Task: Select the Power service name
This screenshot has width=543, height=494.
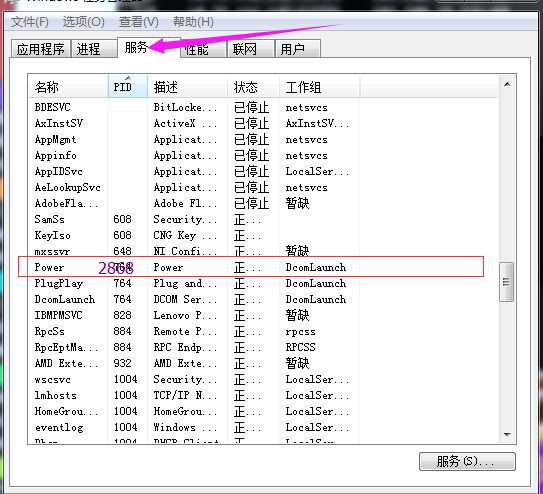Action: point(50,267)
